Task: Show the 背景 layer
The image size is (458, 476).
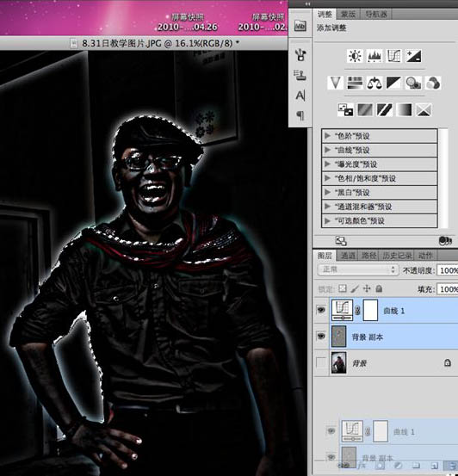Action: click(321, 362)
